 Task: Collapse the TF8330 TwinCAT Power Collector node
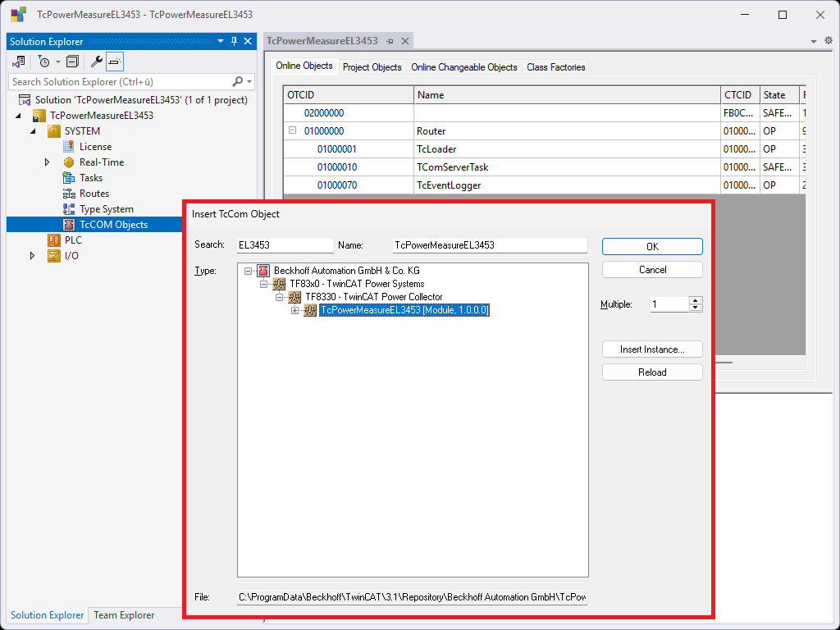tap(280, 297)
